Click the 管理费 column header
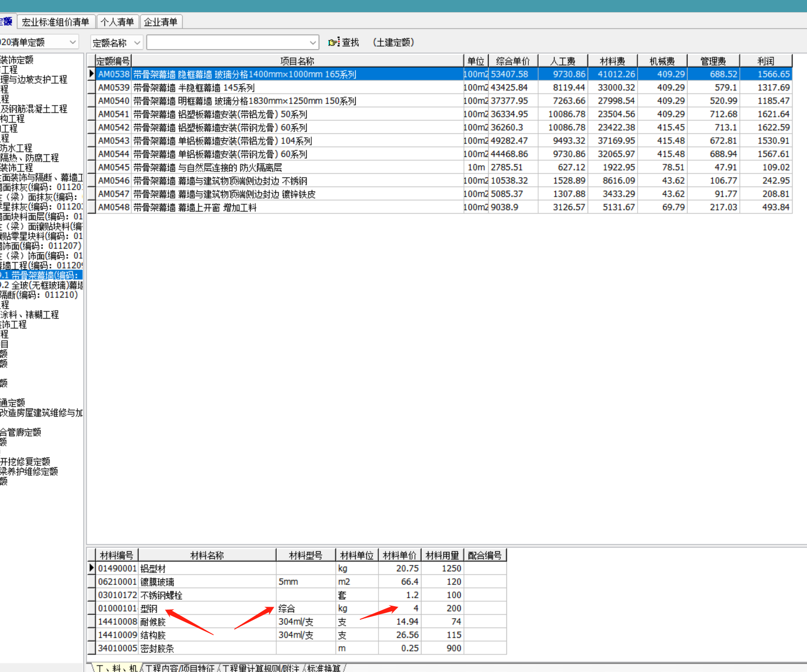The height and width of the screenshot is (672, 807). click(x=713, y=61)
